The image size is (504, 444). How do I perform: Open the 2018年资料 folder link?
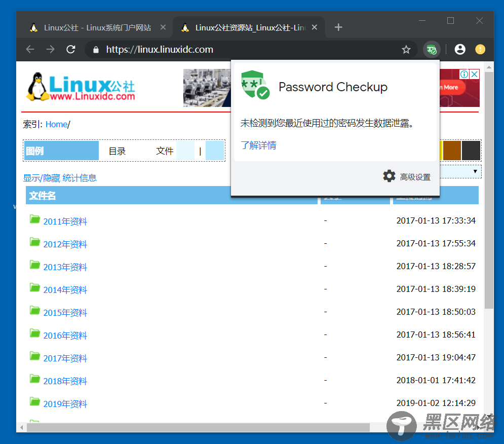65,381
